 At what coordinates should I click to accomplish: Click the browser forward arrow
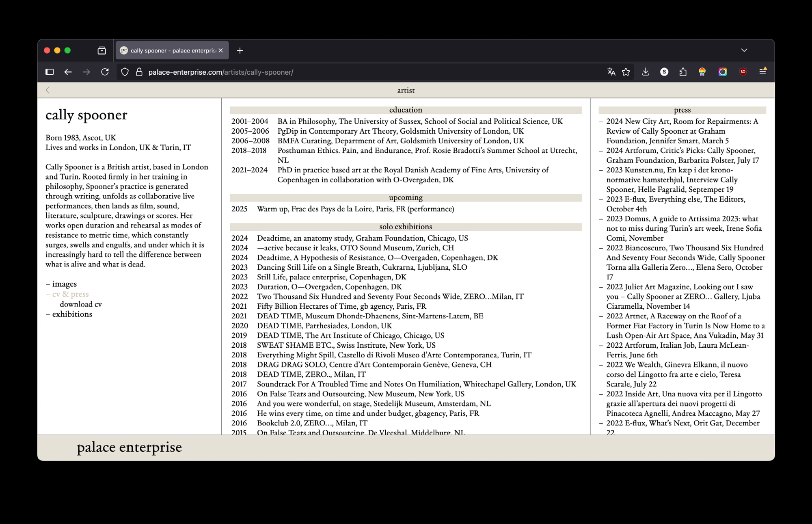[86, 72]
